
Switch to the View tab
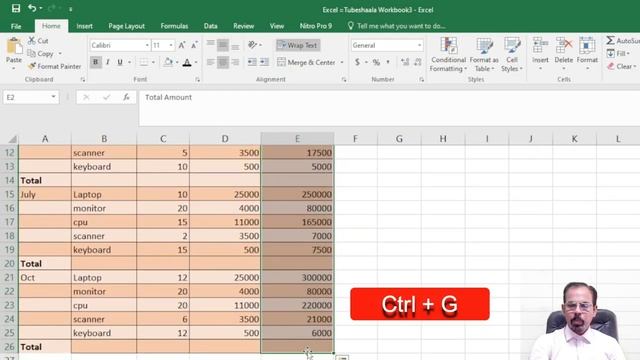pyautogui.click(x=277, y=26)
